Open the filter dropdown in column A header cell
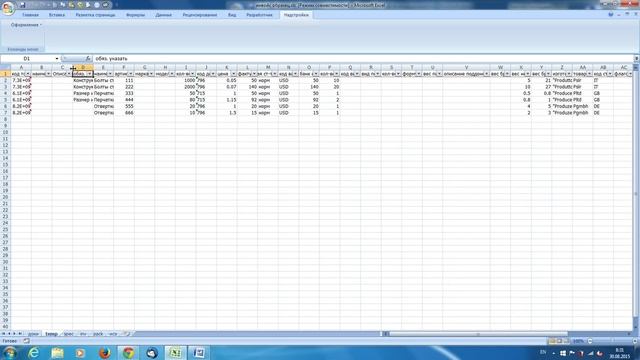This screenshot has height=360, width=640. 28,74
